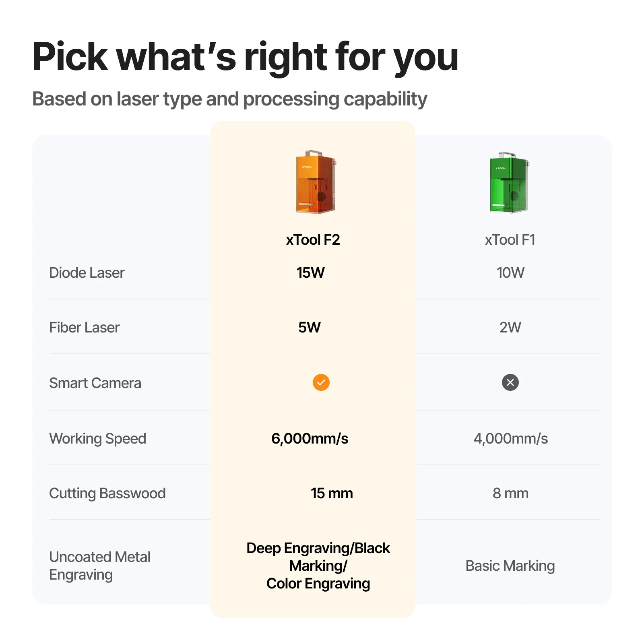Screen dimensions: 644x644
Task: Click the green xTool F1 product image
Action: 509,183
